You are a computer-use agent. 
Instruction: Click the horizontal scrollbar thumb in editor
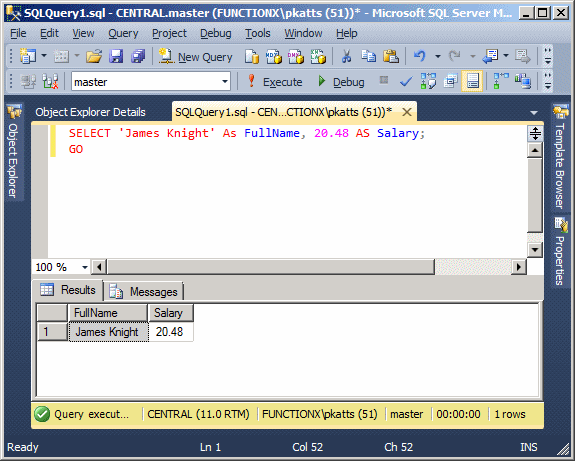[x=271, y=267]
